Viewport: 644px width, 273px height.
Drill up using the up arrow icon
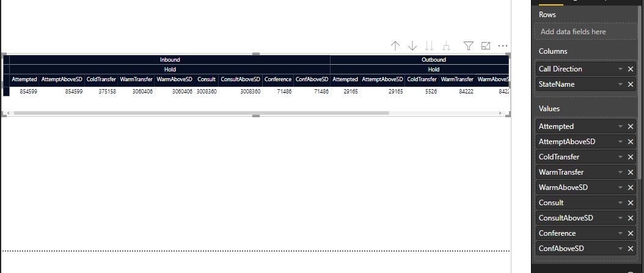395,46
